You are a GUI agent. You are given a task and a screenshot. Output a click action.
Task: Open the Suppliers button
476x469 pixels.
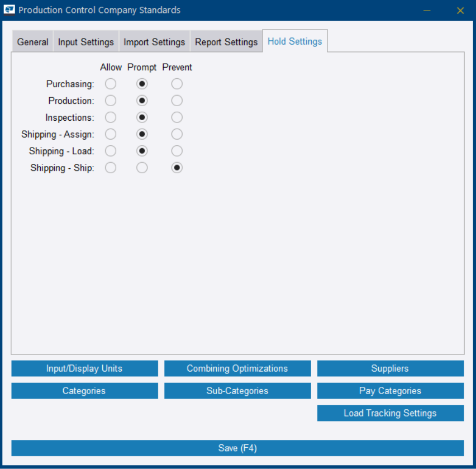tap(391, 368)
